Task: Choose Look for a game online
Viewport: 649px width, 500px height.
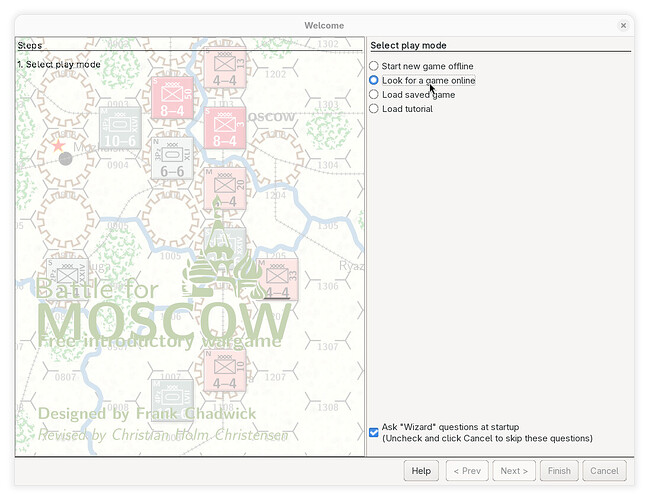Action: (x=374, y=80)
